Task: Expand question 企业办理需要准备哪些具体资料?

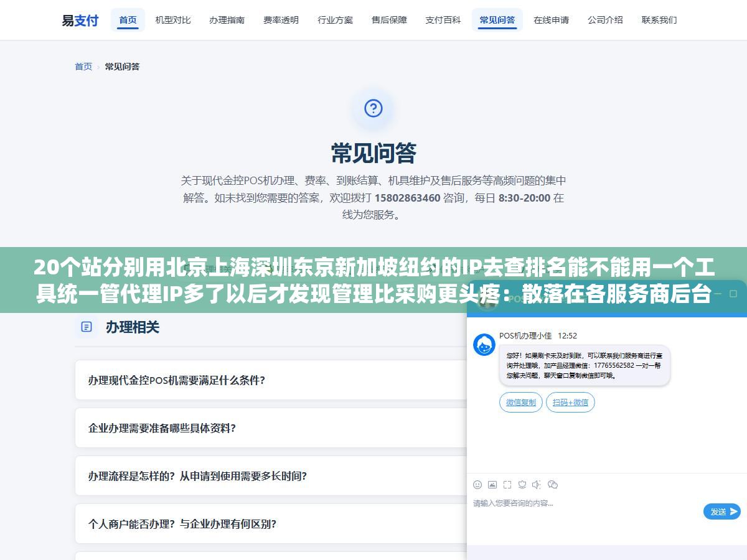Action: pyautogui.click(x=271, y=428)
